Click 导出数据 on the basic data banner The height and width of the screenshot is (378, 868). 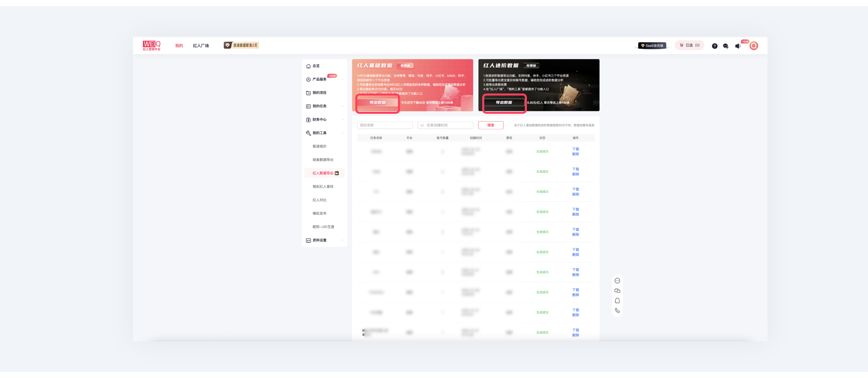click(377, 103)
